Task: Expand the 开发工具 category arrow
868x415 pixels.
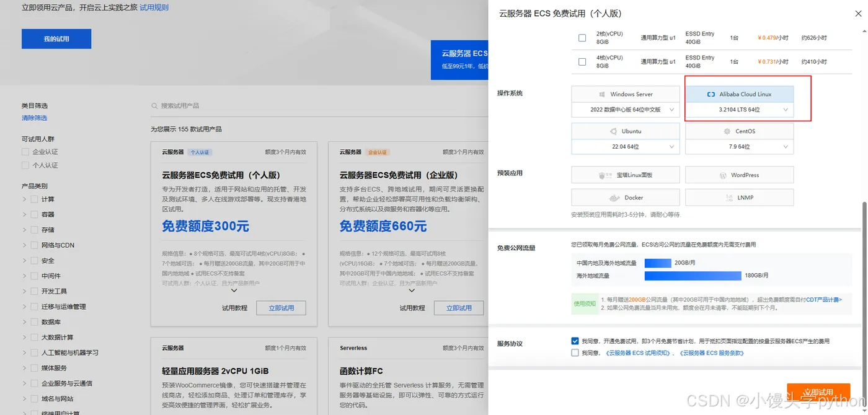Action: click(24, 291)
